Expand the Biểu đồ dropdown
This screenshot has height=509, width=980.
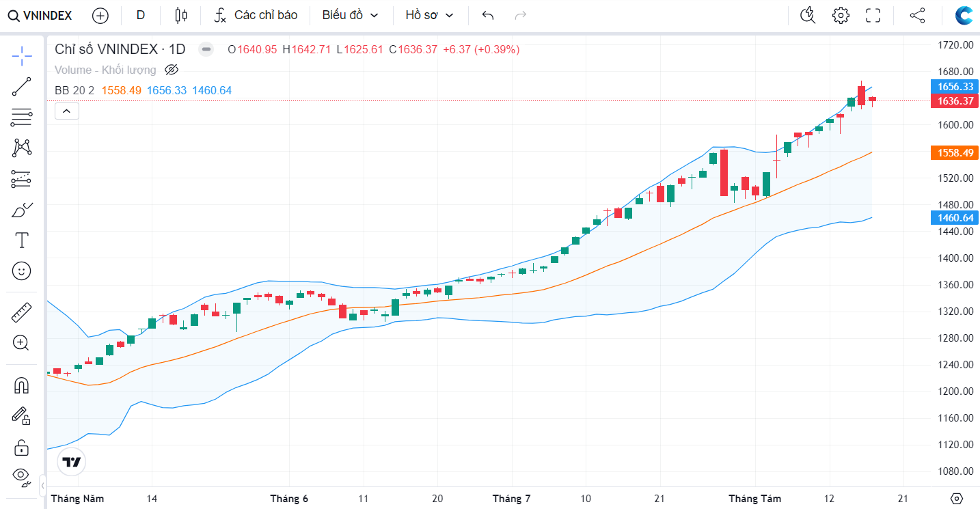351,16
